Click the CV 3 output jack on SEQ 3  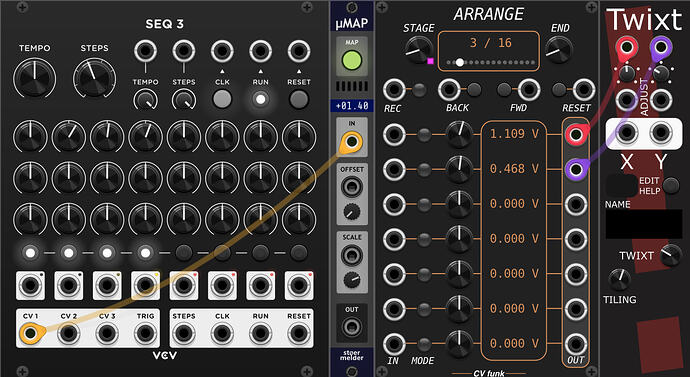pyautogui.click(x=107, y=333)
